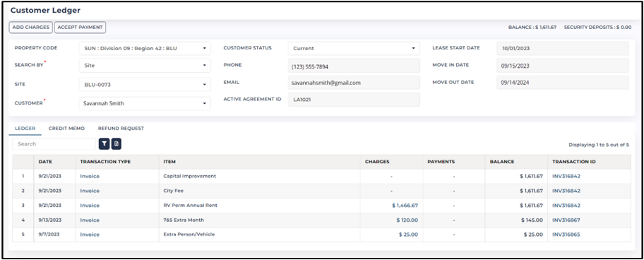Viewport: 644px width, 260px height.
Task: Click the export document icon
Action: [x=117, y=143]
